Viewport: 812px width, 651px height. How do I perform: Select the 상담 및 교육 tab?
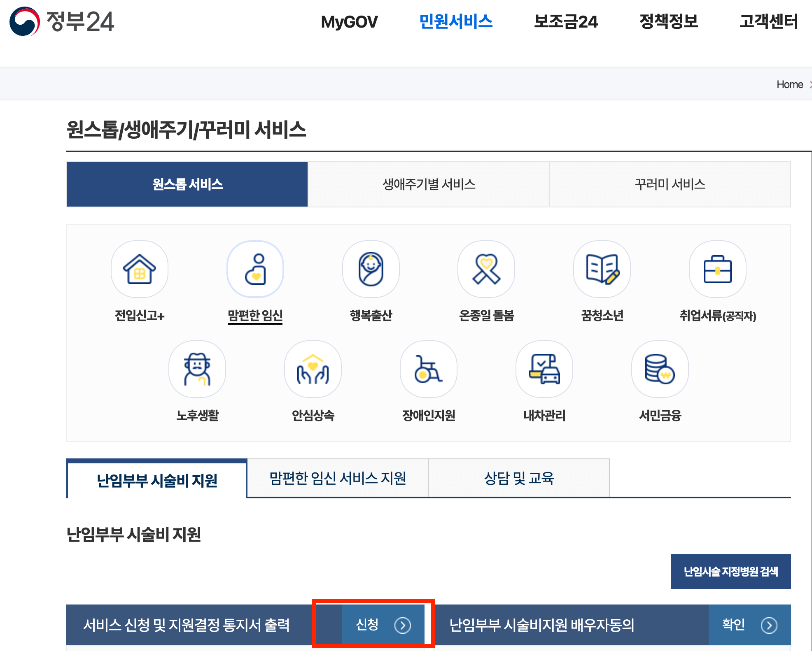[519, 478]
